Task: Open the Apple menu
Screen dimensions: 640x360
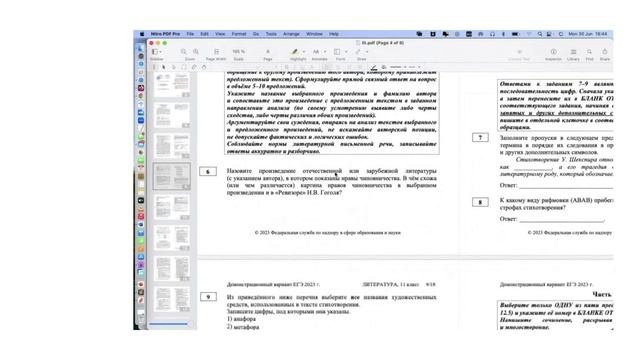Action: [142, 34]
